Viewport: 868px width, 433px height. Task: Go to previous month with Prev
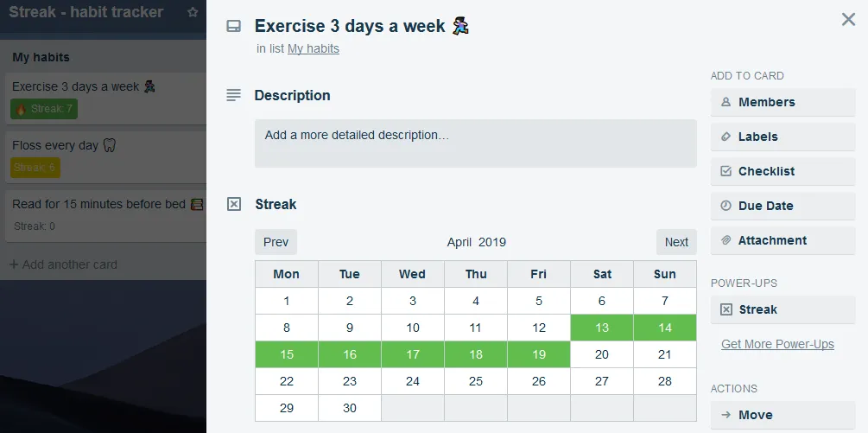[276, 242]
